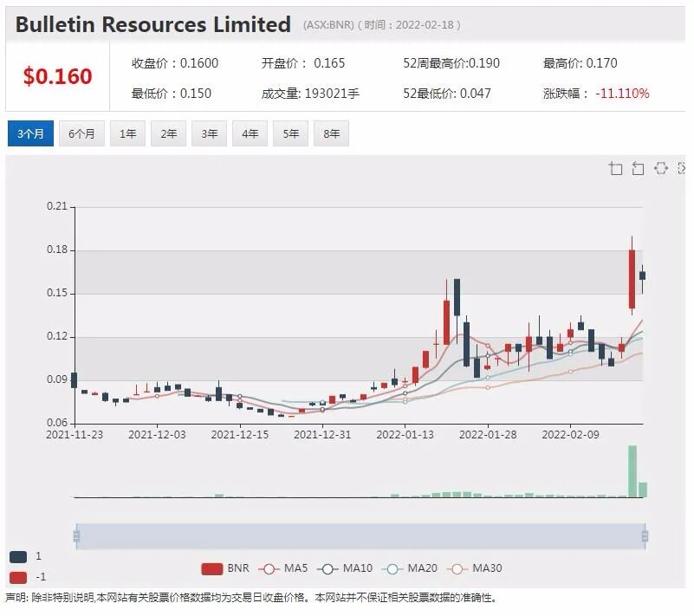Select the 3年 range tab
Image resolution: width=694 pixels, height=616 pixels.
[209, 133]
